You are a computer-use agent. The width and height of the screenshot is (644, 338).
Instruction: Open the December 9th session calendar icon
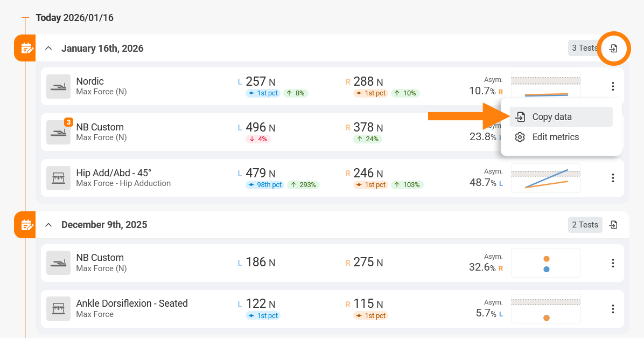tap(25, 225)
